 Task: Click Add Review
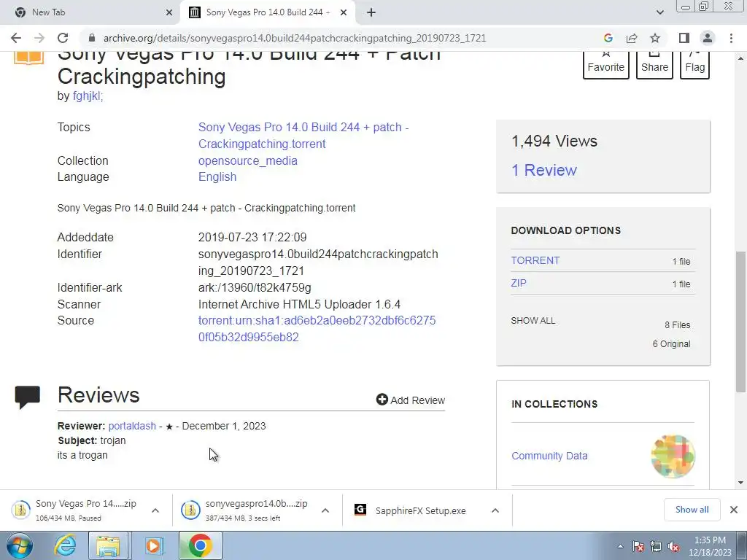[x=411, y=400]
